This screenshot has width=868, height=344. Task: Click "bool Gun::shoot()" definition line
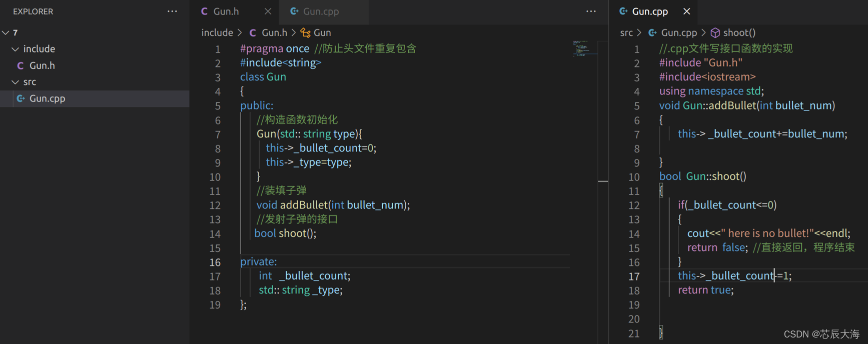[x=703, y=176]
